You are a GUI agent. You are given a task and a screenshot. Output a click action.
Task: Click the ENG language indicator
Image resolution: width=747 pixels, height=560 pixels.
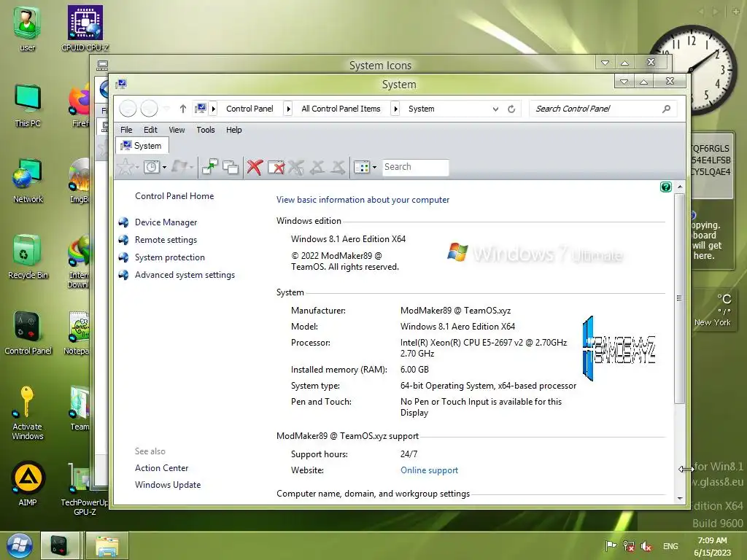click(670, 546)
